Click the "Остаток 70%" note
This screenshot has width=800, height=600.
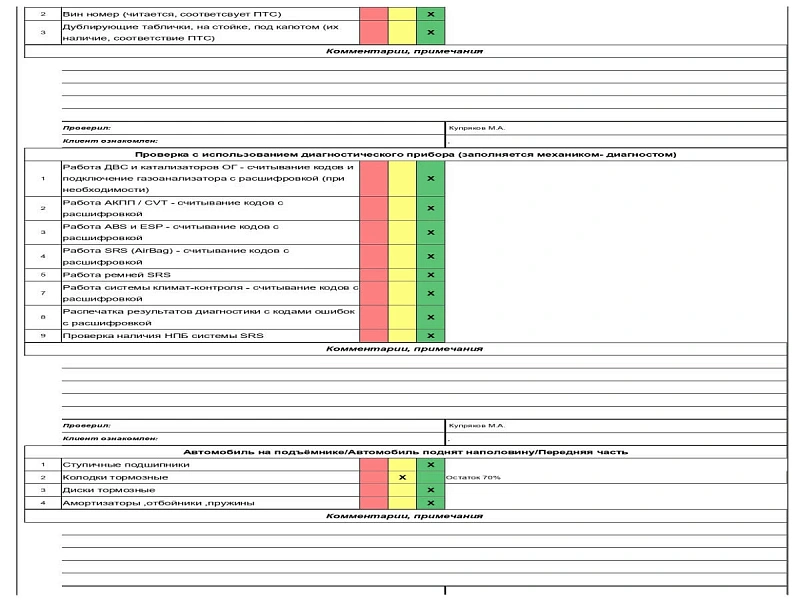click(474, 478)
